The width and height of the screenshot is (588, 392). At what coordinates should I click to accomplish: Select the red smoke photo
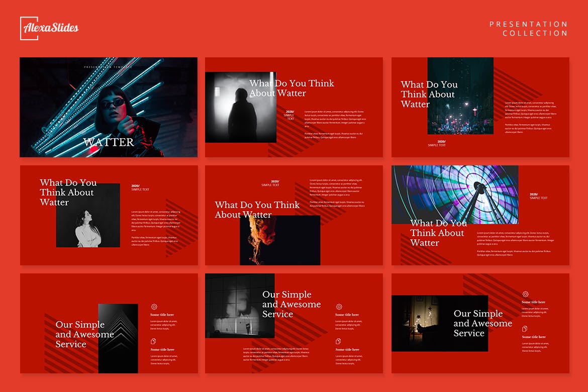click(x=280, y=241)
